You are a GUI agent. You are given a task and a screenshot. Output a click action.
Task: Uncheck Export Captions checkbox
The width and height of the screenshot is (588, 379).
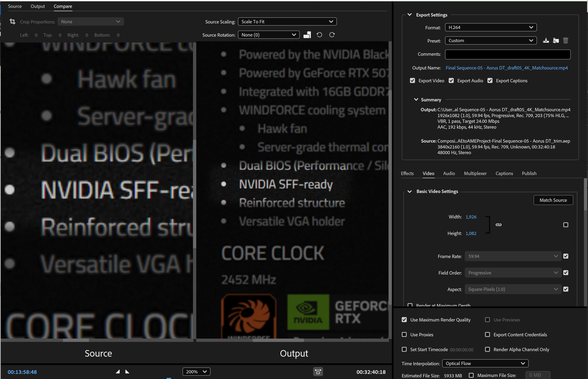click(x=490, y=80)
